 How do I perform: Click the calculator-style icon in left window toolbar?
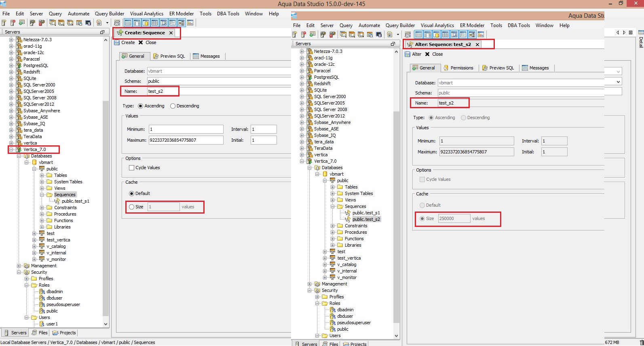[x=117, y=23]
